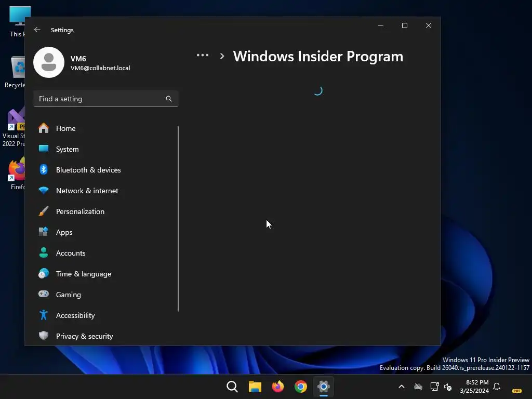
Task: Select the Visual Studio 2022 Preview desktop shortcut
Action: point(14,127)
